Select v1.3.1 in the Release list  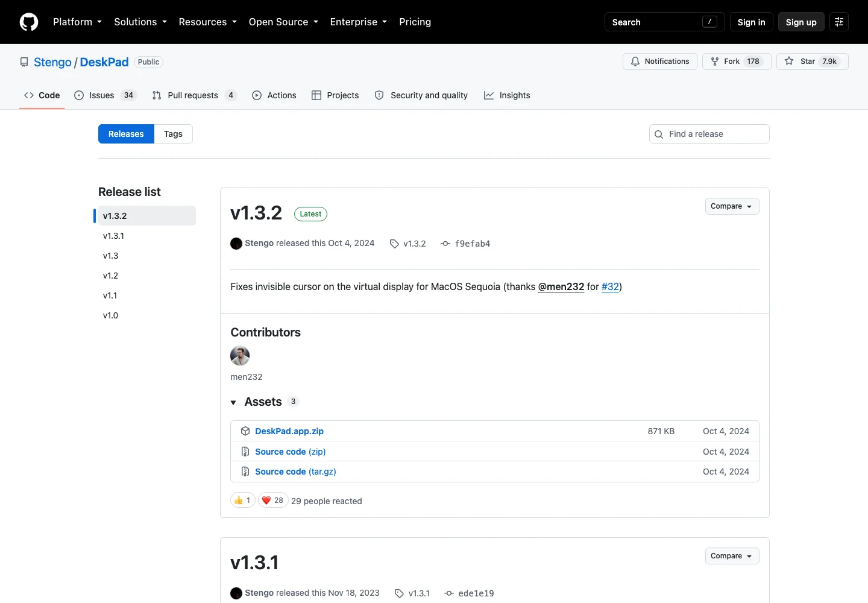click(x=146, y=236)
